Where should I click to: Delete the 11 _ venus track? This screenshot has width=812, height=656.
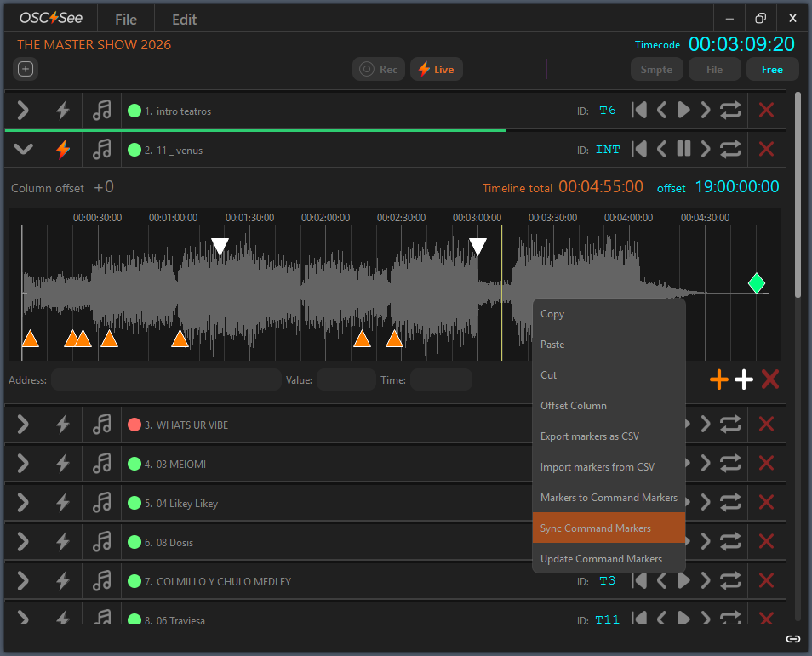pyautogui.click(x=766, y=149)
